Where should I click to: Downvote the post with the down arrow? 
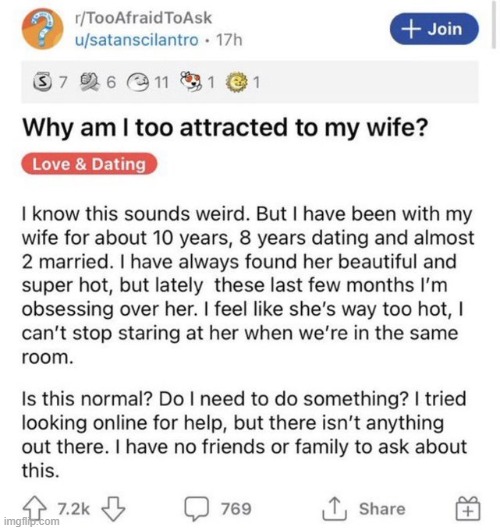click(114, 508)
